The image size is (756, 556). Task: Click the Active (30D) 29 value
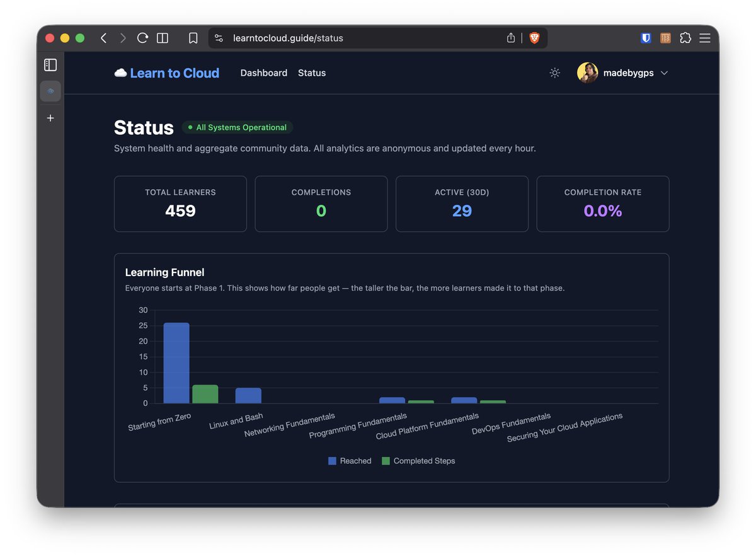point(462,211)
